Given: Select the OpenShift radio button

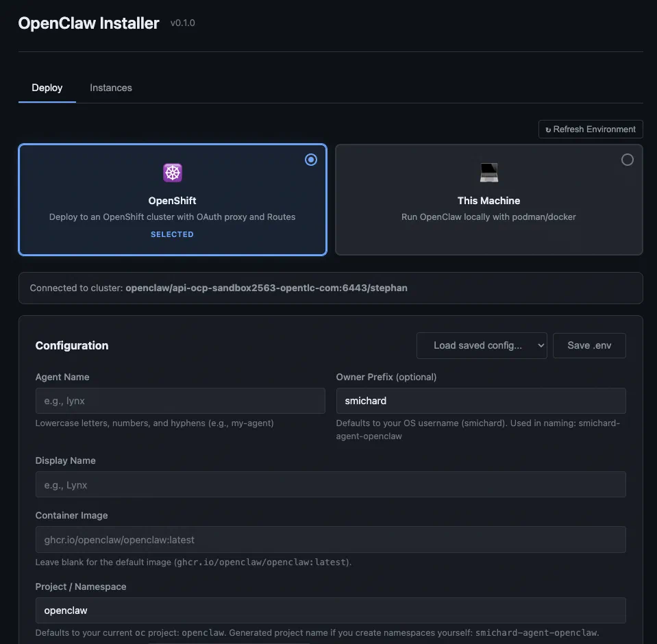Looking at the screenshot, I should point(310,160).
